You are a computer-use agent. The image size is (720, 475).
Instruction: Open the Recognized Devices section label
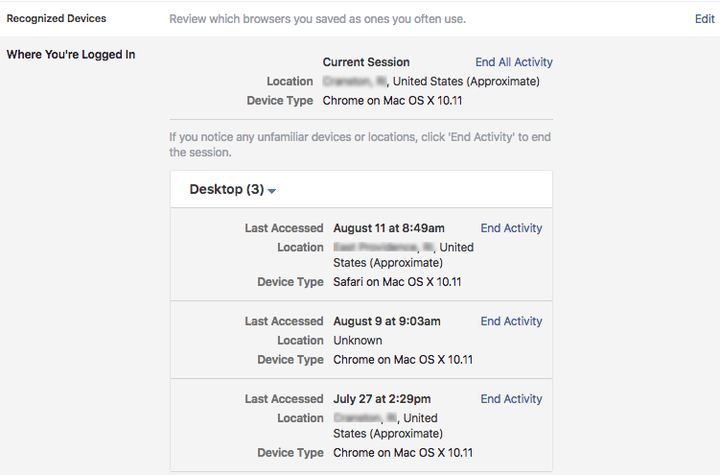56,19
